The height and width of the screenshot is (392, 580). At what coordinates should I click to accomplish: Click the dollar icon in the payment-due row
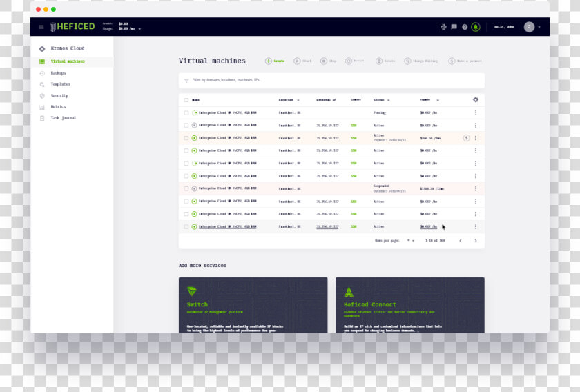(x=466, y=138)
